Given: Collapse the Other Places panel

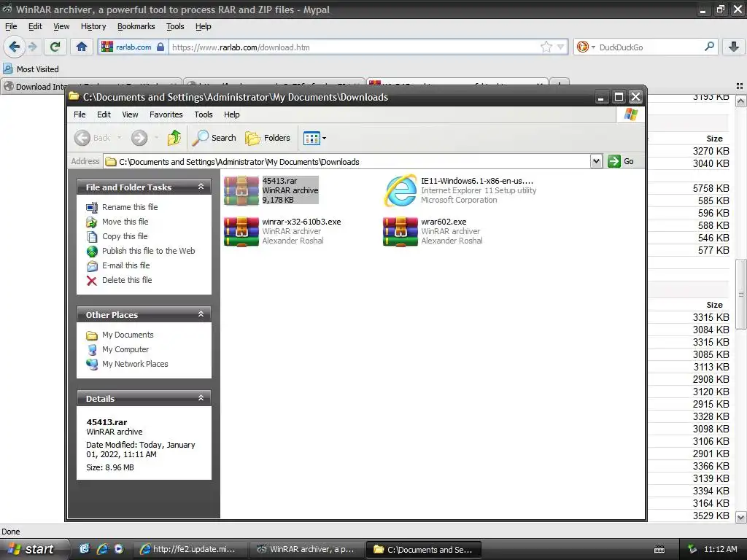Looking at the screenshot, I should click(x=201, y=314).
